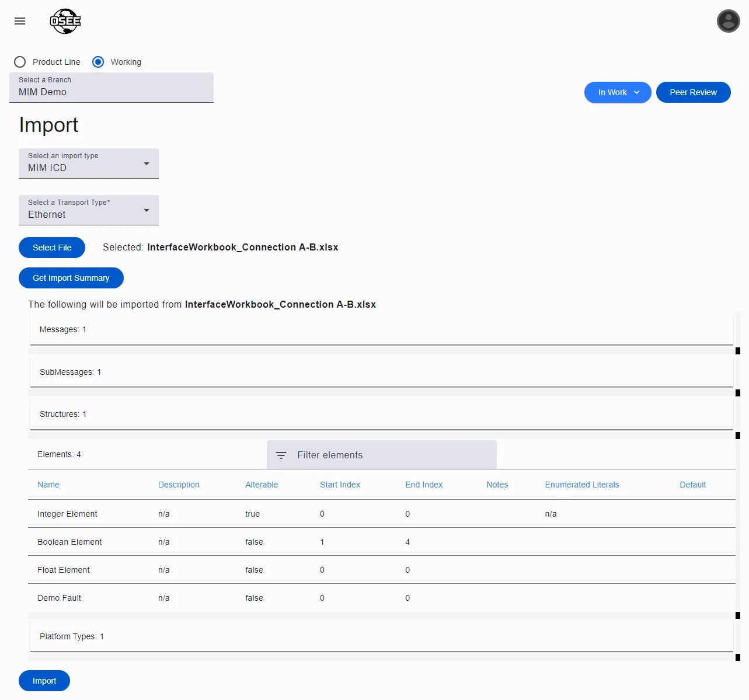
Task: Expand the Messages: 1 panel
Action: [x=382, y=330]
